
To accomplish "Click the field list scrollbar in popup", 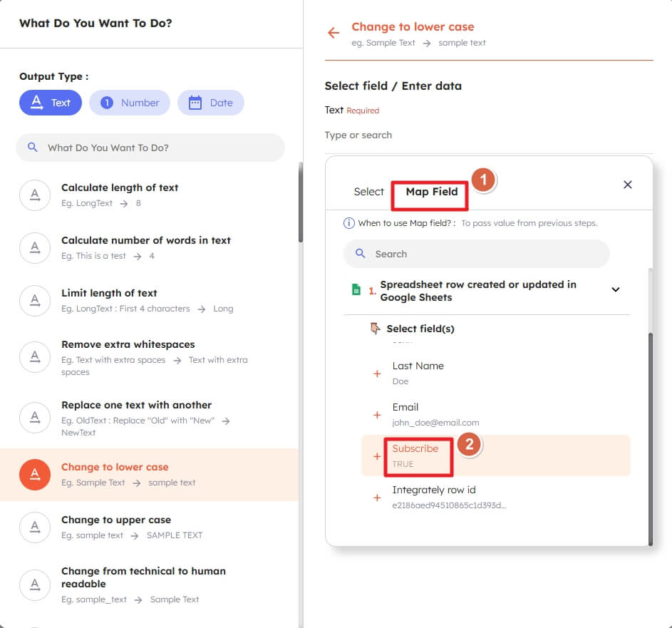I will point(649,428).
